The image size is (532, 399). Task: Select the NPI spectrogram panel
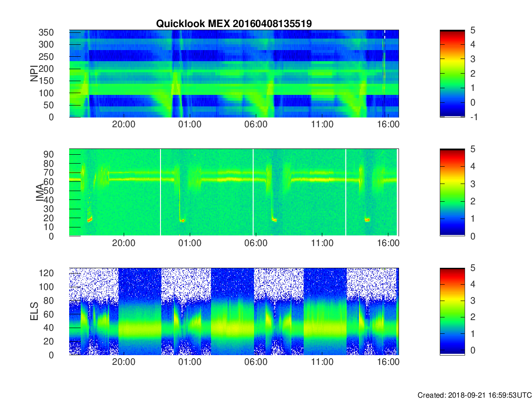pyautogui.click(x=234, y=73)
